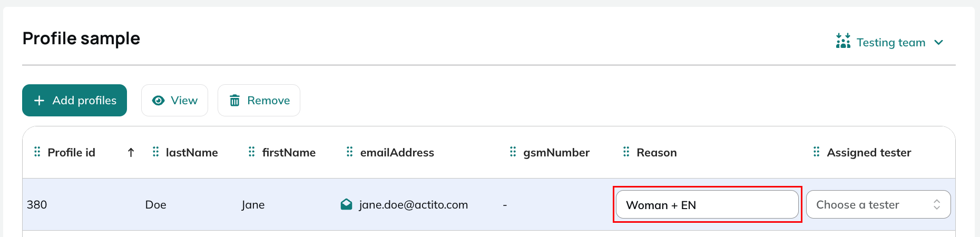Click the Assigned tester column drag handle
The image size is (980, 237).
[816, 152]
